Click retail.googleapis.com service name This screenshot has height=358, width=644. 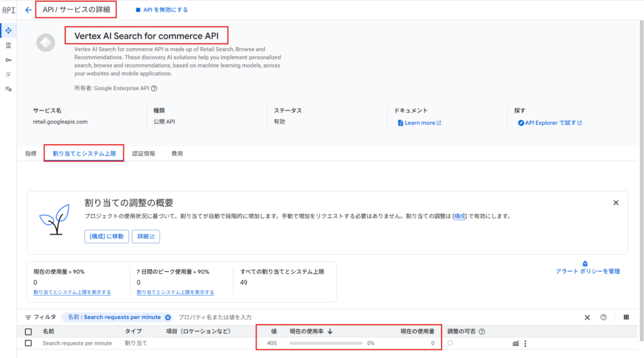60,121
